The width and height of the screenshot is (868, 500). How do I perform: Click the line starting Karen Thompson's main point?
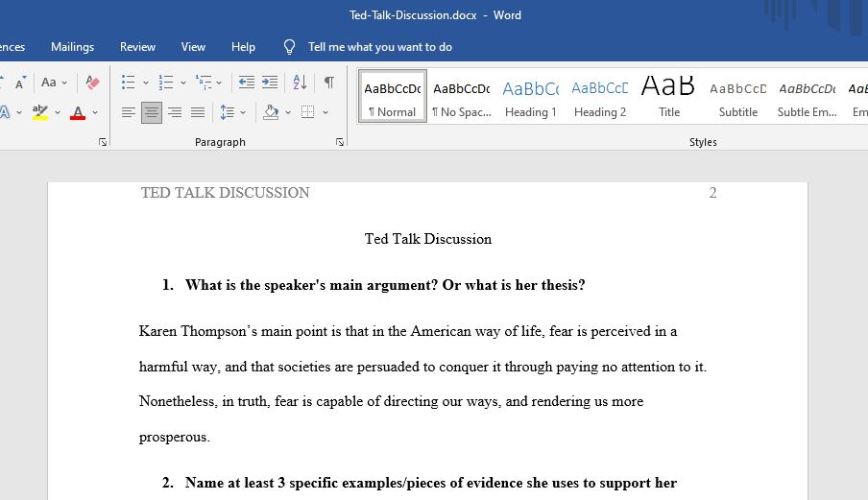click(x=408, y=331)
